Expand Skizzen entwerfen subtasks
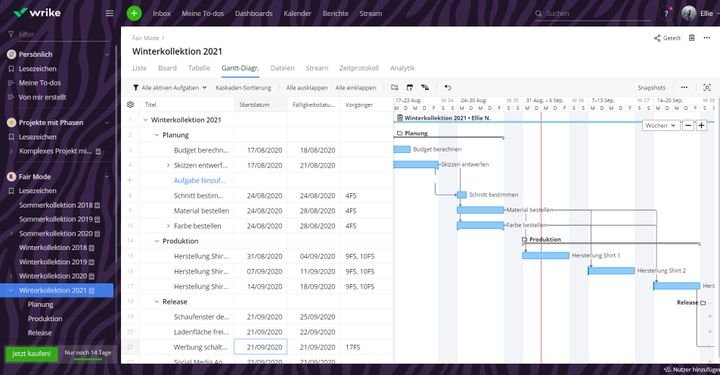Viewport: 720px width, 375px height. point(168,165)
